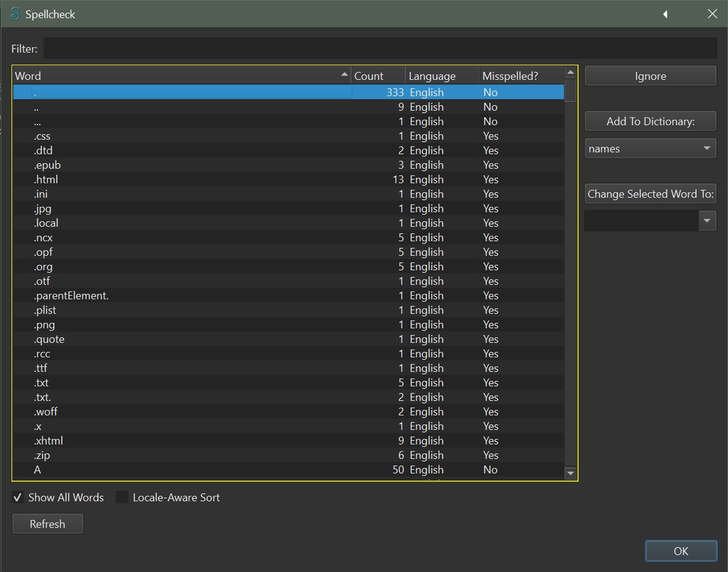Click the word list scrollbar thumb
Image resolution: width=728 pixels, height=572 pixels.
[x=570, y=91]
